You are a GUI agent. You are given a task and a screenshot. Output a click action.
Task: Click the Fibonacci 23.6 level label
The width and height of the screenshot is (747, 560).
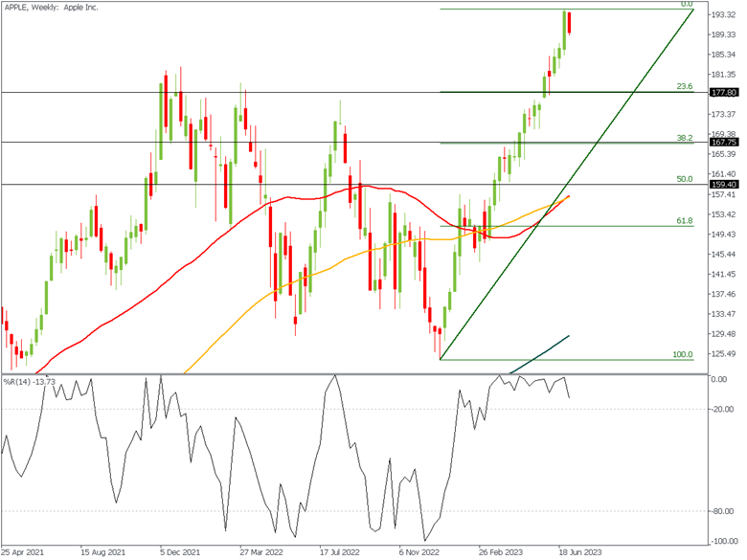[685, 87]
